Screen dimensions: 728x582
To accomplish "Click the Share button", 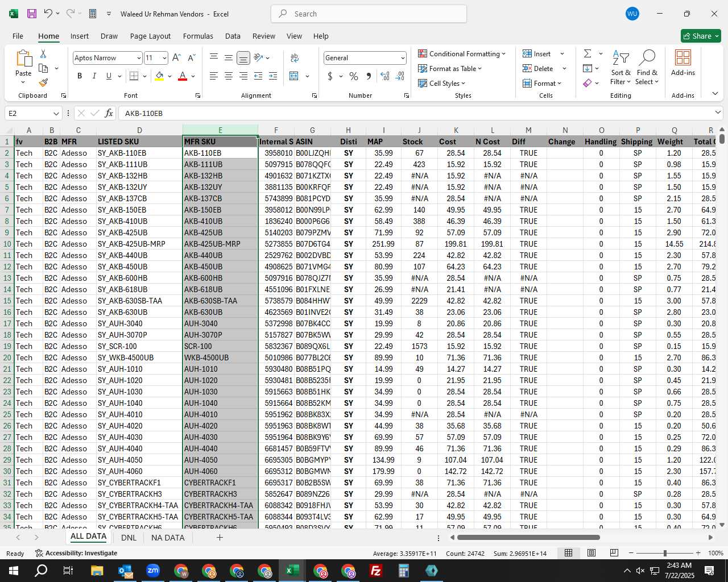I will click(701, 36).
